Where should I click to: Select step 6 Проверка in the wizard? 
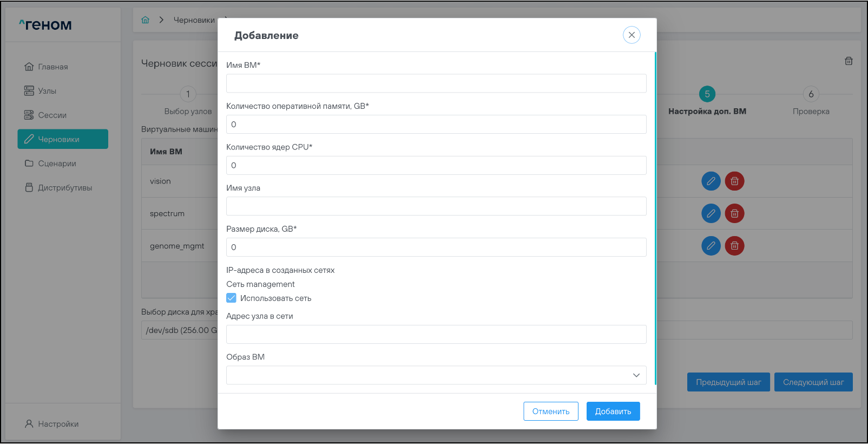(811, 94)
